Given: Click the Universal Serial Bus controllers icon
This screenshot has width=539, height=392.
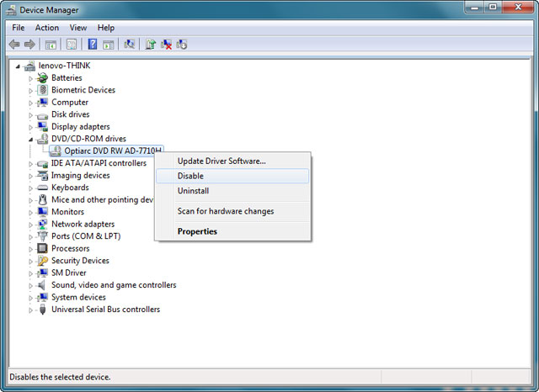Looking at the screenshot, I should pyautogui.click(x=43, y=310).
